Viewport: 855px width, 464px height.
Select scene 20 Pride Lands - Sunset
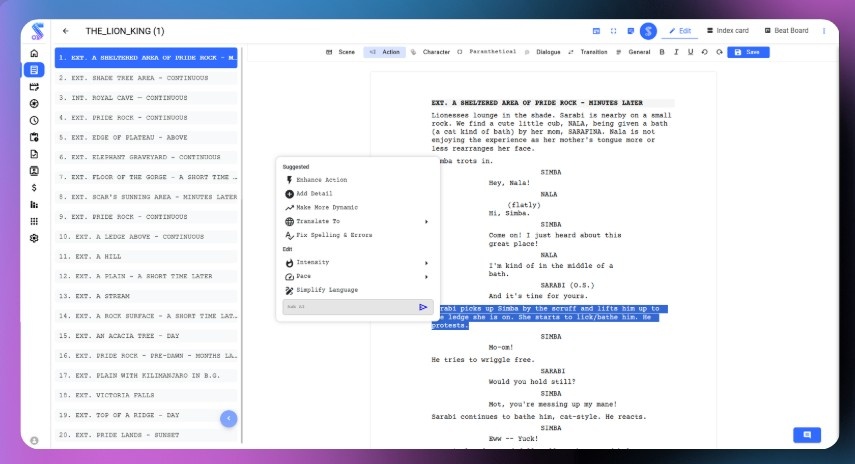(147, 435)
